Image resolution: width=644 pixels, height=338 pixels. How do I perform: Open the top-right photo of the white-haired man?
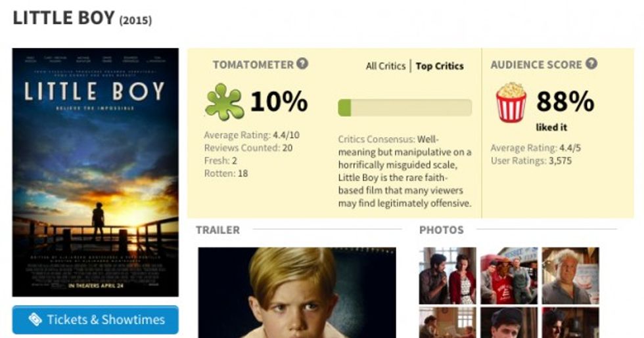click(570, 276)
